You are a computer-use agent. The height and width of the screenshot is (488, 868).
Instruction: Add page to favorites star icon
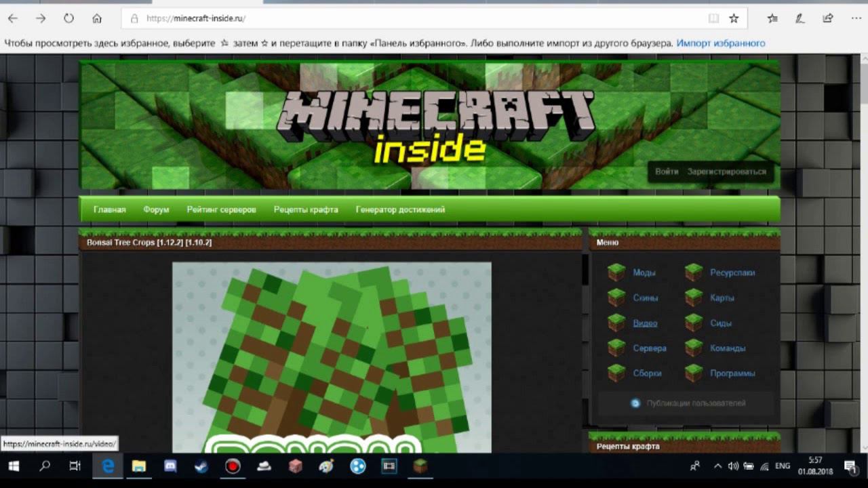click(x=734, y=18)
